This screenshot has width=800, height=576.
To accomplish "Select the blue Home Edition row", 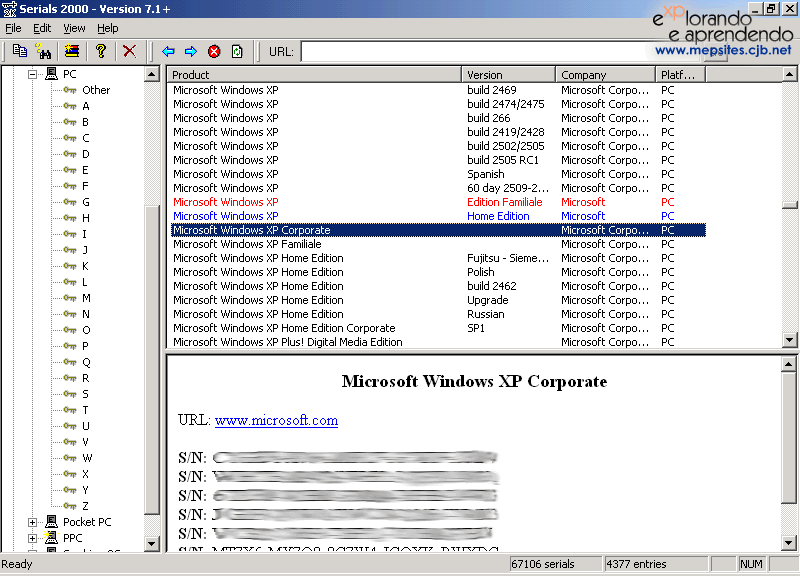I will (438, 216).
